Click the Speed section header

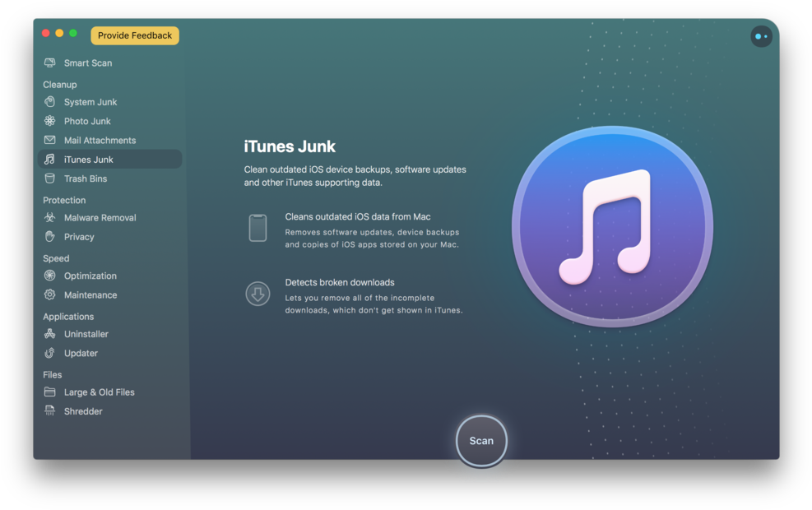point(56,258)
